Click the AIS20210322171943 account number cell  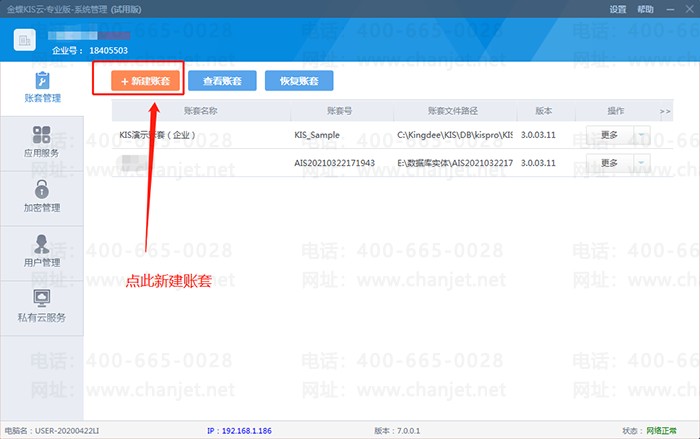(x=334, y=163)
